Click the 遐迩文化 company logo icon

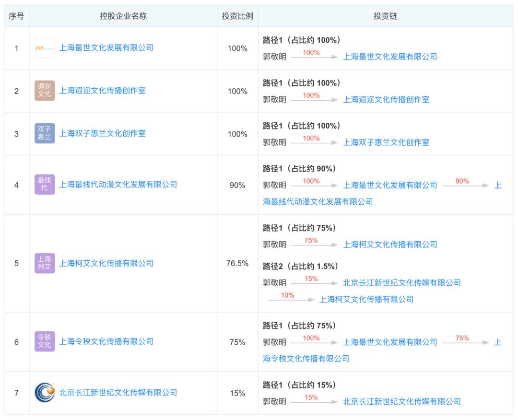(45, 91)
